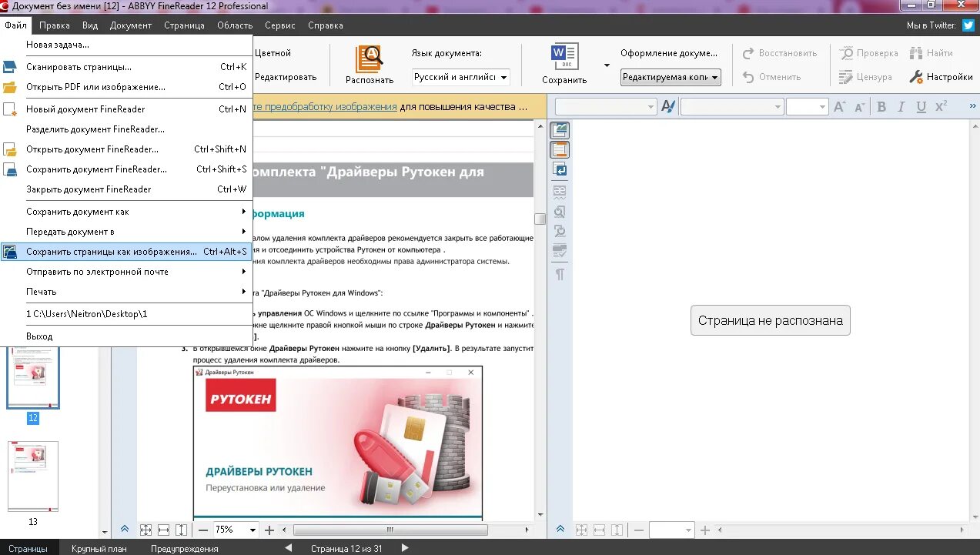Image resolution: width=980 pixels, height=555 pixels.
Task: Click the pilcrow non-printing characters icon
Action: click(560, 273)
